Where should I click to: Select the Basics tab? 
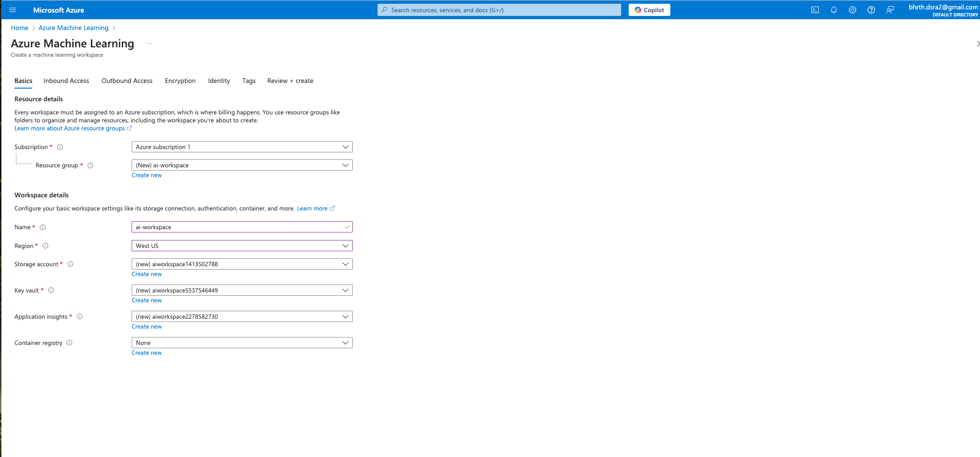tap(23, 81)
